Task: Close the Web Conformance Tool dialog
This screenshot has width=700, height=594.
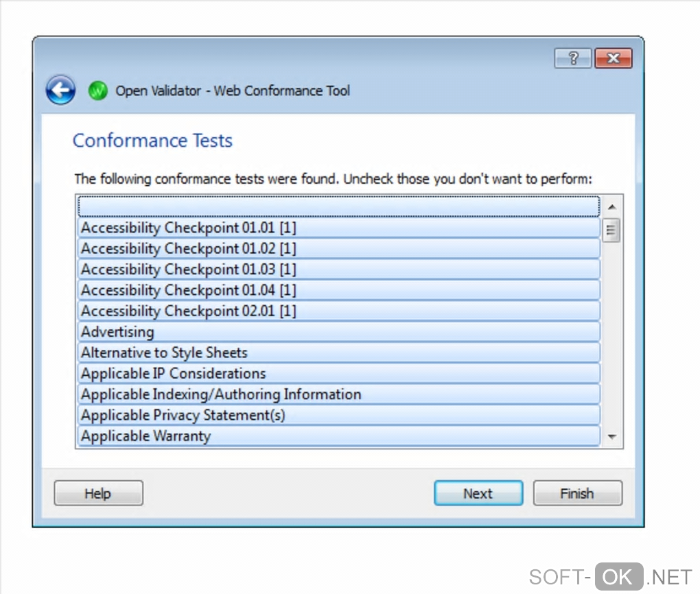Action: (613, 59)
